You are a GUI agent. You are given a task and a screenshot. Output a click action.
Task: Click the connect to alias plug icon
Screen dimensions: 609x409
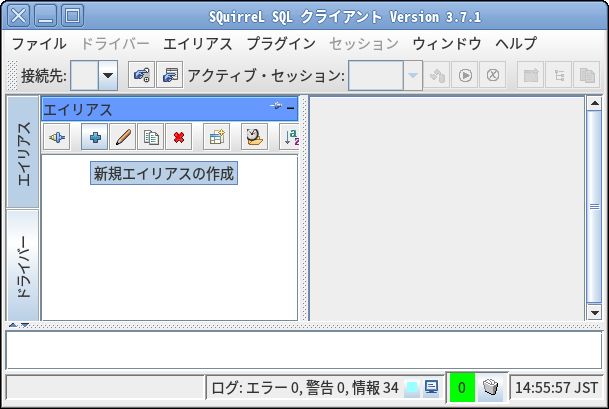pos(57,137)
